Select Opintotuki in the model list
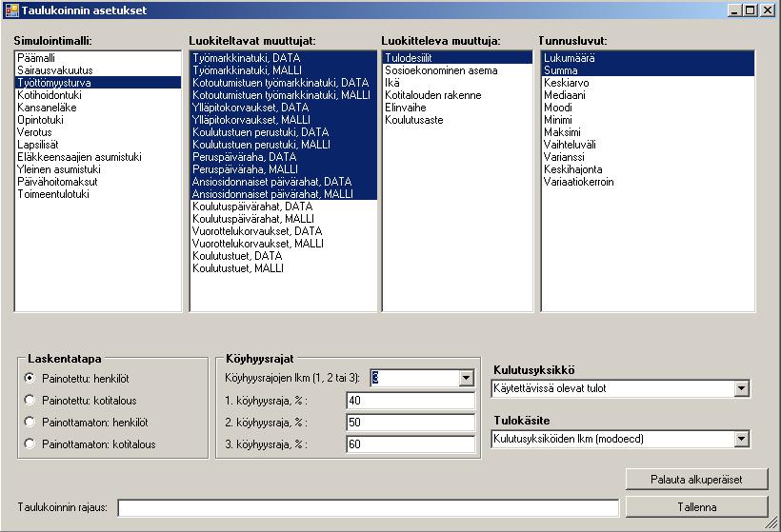Image resolution: width=781 pixels, height=532 pixels. (x=98, y=120)
